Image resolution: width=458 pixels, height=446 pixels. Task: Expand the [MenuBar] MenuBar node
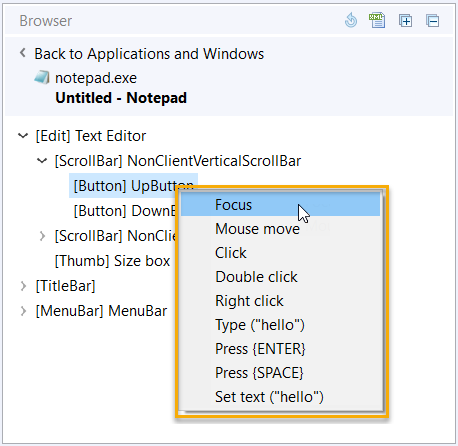[x=23, y=311]
